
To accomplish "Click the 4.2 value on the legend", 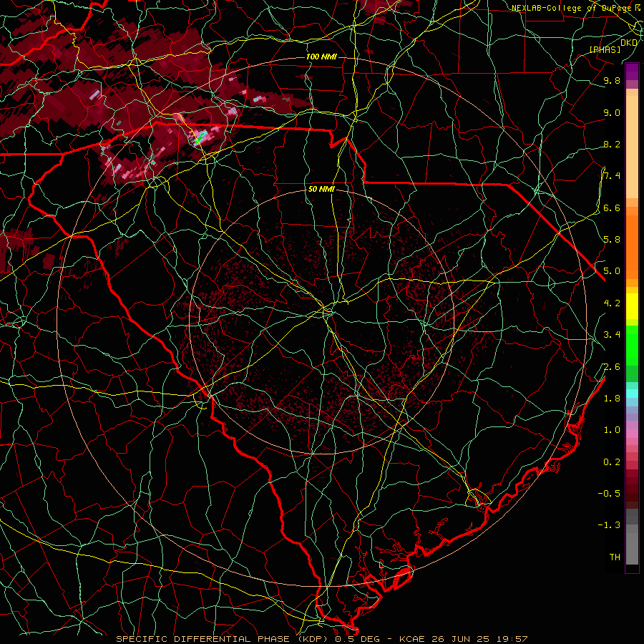I will 612,303.
